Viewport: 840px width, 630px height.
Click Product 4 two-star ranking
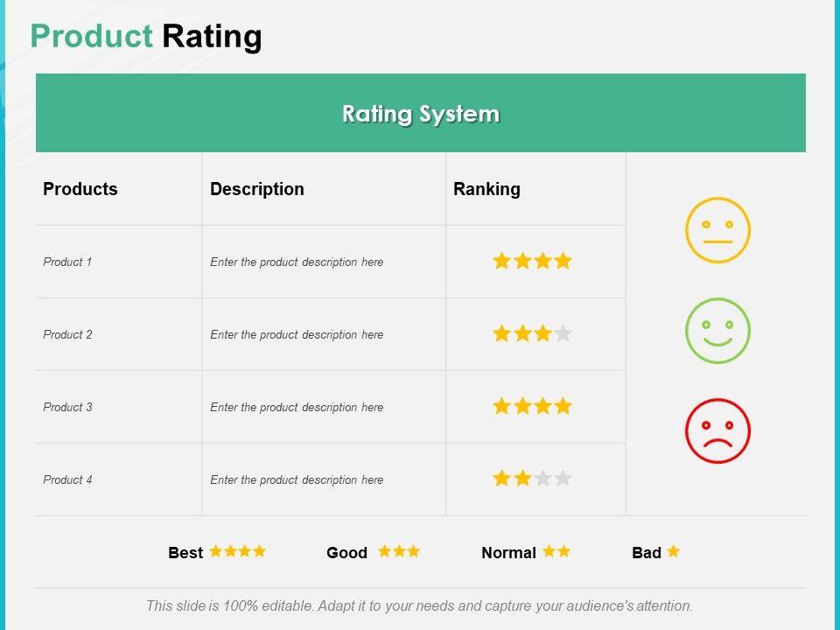click(532, 479)
